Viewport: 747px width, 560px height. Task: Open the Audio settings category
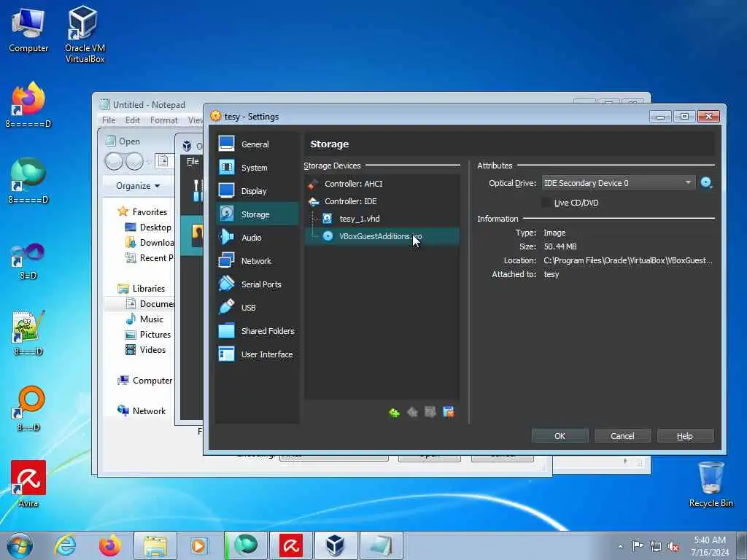tap(258, 238)
